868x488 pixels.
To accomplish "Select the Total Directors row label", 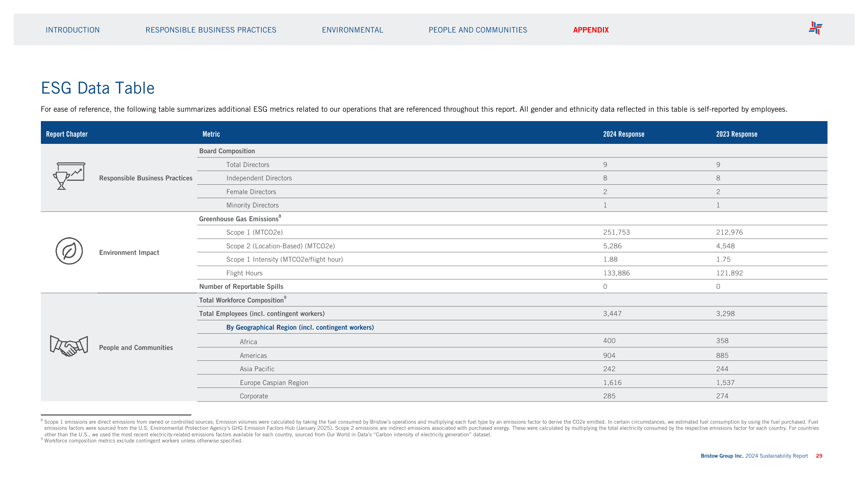I will tap(248, 165).
